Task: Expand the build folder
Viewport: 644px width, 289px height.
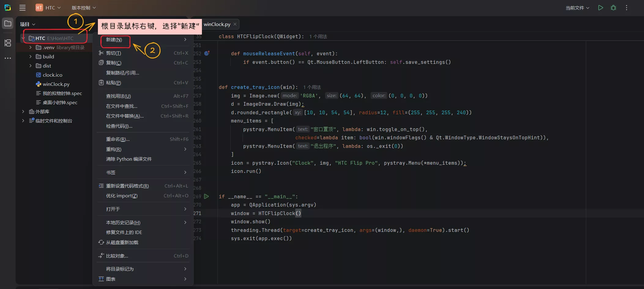Action: pyautogui.click(x=30, y=57)
